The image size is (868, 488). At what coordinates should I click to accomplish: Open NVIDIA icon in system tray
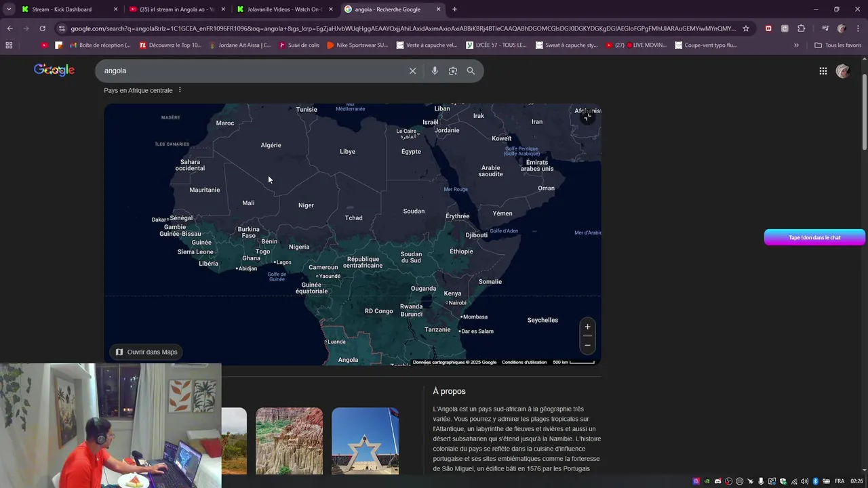[707, 481]
